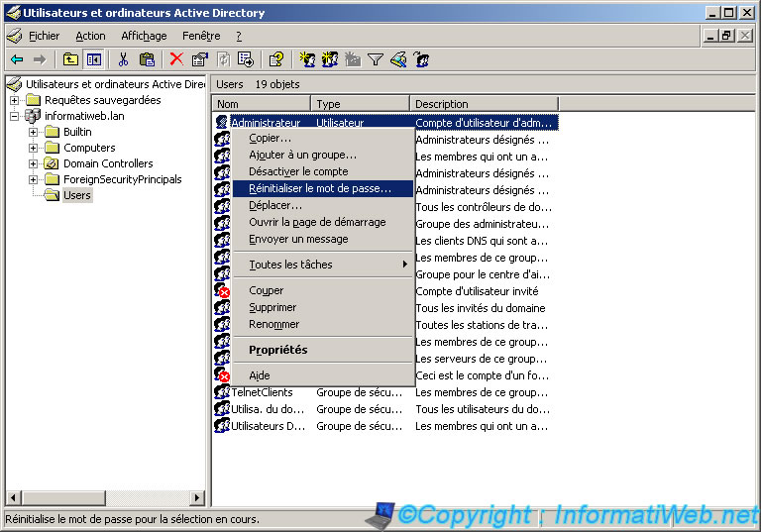The width and height of the screenshot is (761, 532).
Task: Click the TelnetClients group icon
Action: click(x=222, y=391)
